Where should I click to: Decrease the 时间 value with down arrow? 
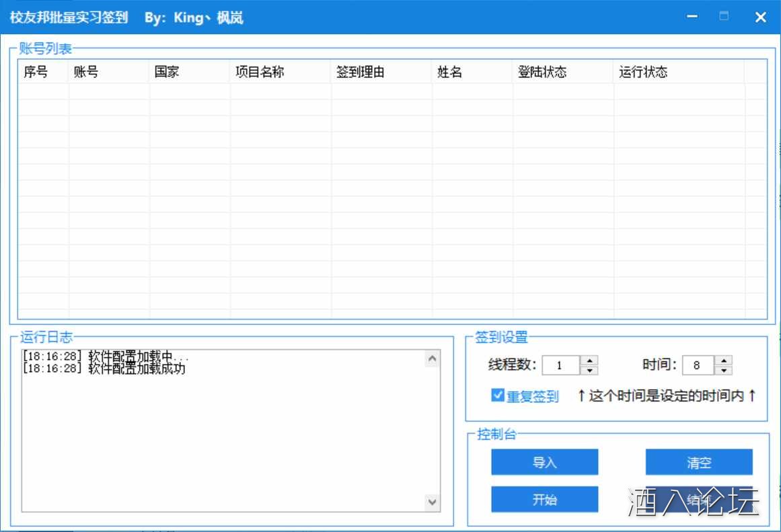(725, 370)
